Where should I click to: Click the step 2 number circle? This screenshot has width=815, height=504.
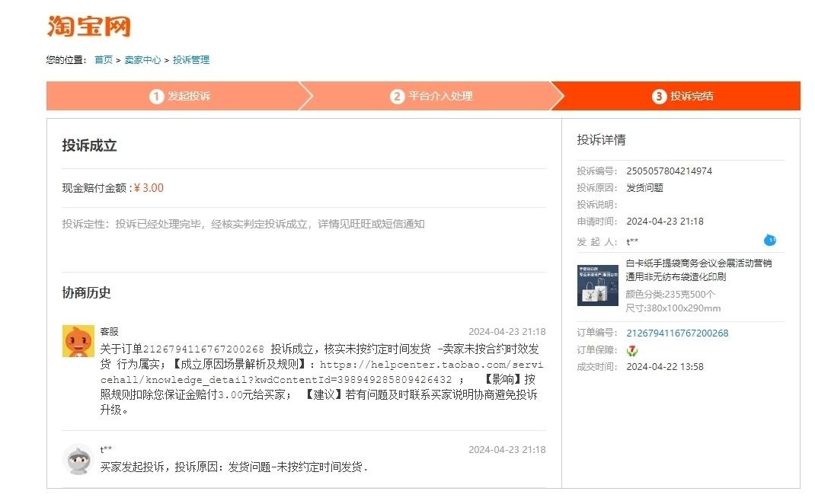point(397,96)
